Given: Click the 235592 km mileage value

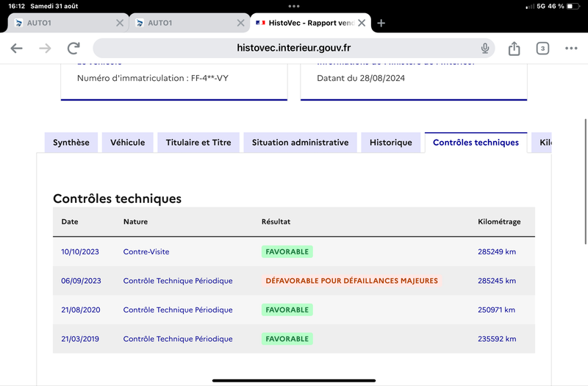Looking at the screenshot, I should click(x=497, y=339).
